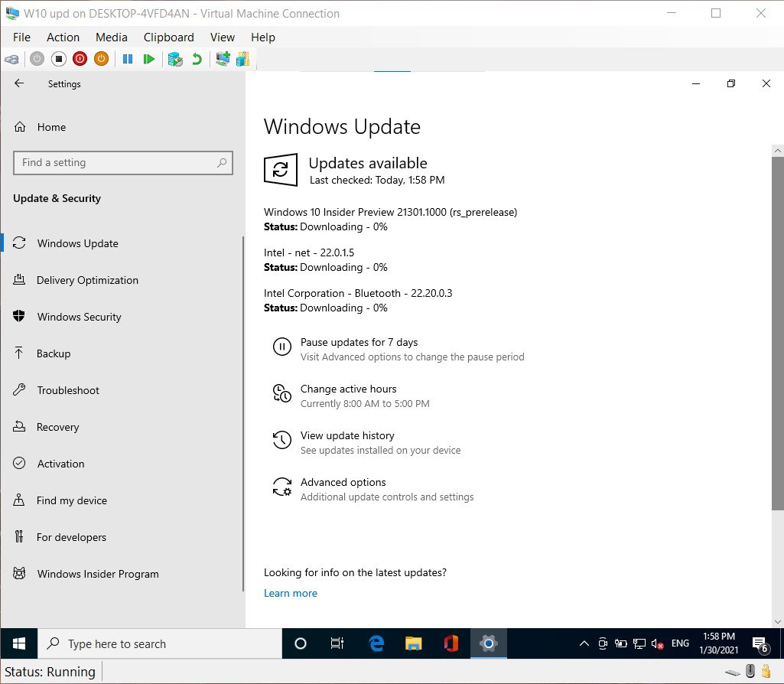
Task: Open the taskbar clock and date
Action: (719, 643)
